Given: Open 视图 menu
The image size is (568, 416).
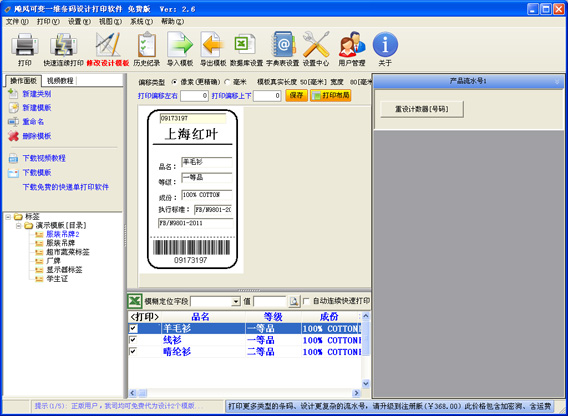Looking at the screenshot, I should pos(110,22).
